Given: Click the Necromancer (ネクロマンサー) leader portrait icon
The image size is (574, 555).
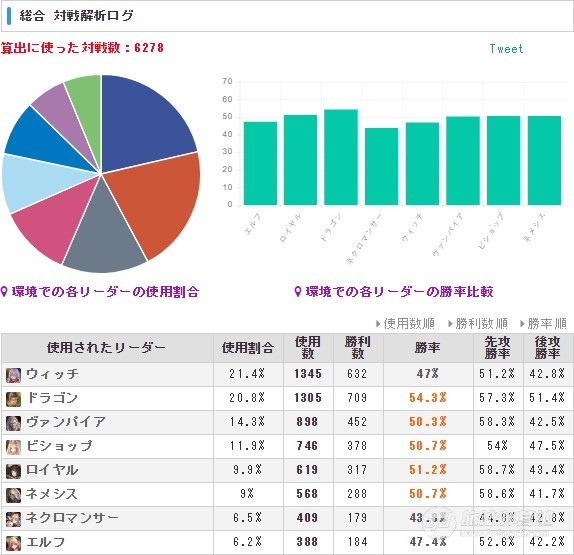Looking at the screenshot, I should pos(13,519).
